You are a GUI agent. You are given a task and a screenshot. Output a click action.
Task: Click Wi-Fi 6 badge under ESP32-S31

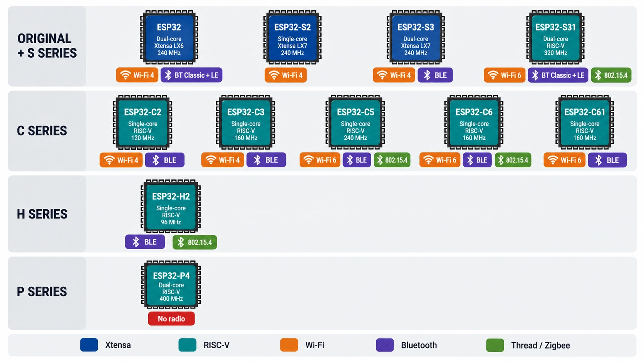[505, 75]
